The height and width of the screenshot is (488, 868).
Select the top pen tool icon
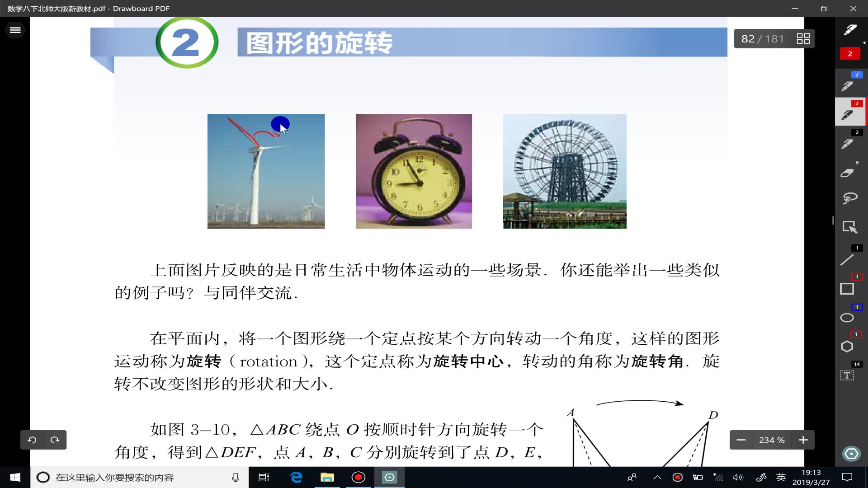point(849,30)
